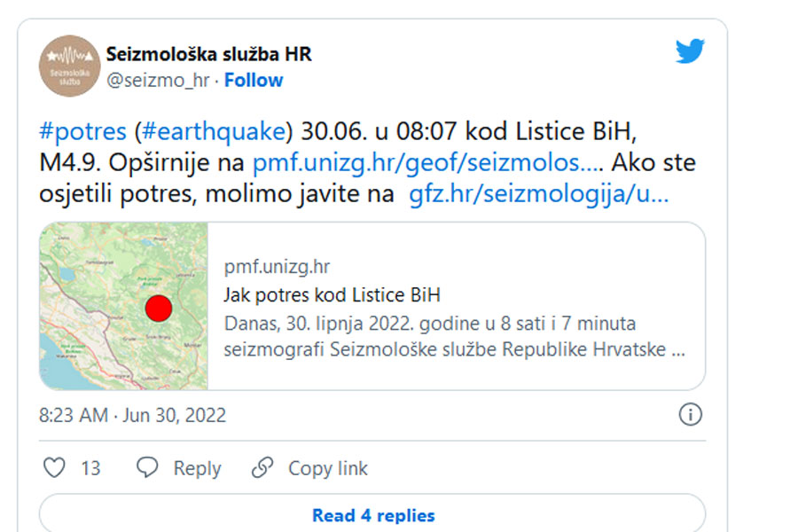
Task: Open card title Jak potres kod Listice BiH
Action: 332,295
